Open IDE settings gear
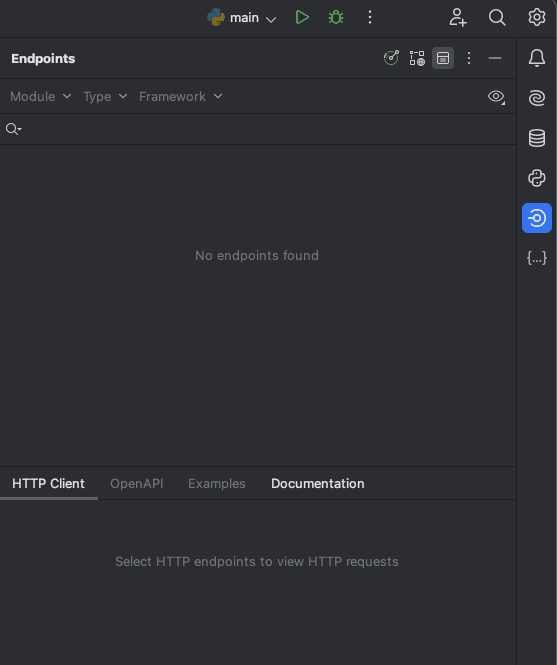557x665 pixels. click(537, 17)
